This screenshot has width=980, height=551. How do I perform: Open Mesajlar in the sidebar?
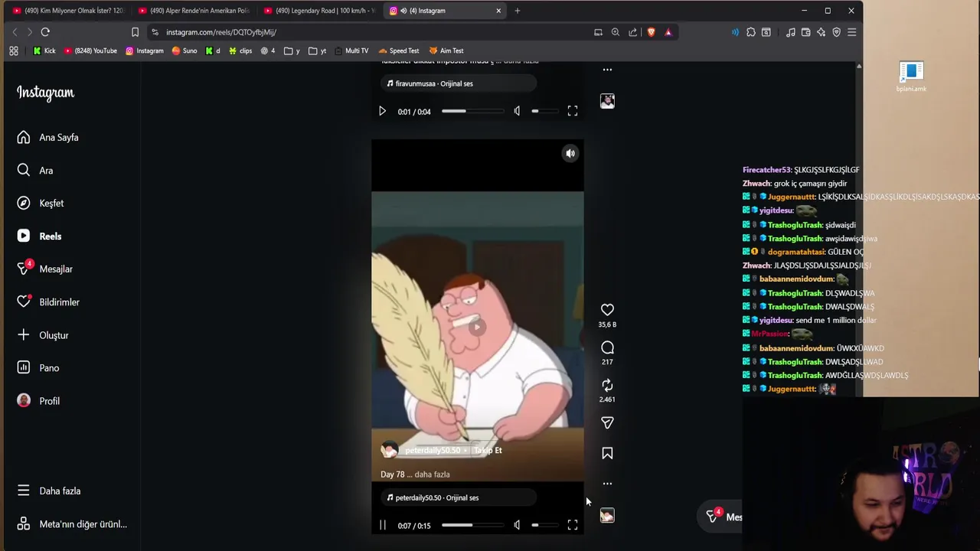45,269
